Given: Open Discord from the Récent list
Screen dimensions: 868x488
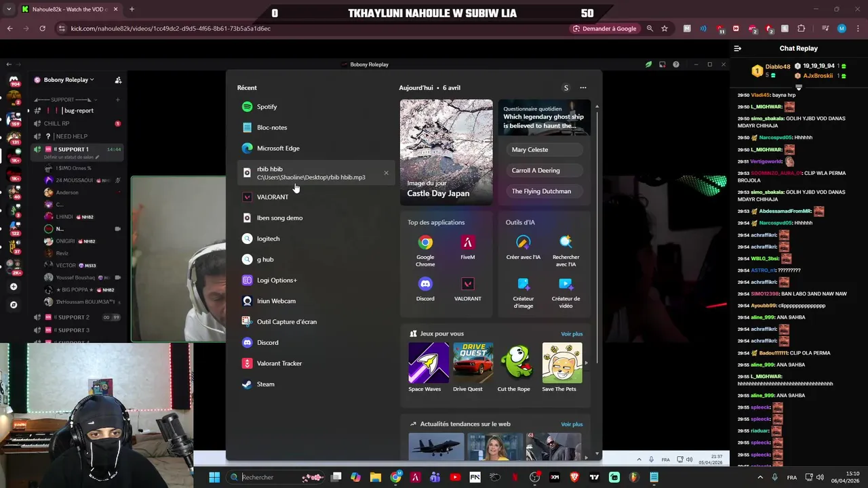Looking at the screenshot, I should click(x=315, y=342).
